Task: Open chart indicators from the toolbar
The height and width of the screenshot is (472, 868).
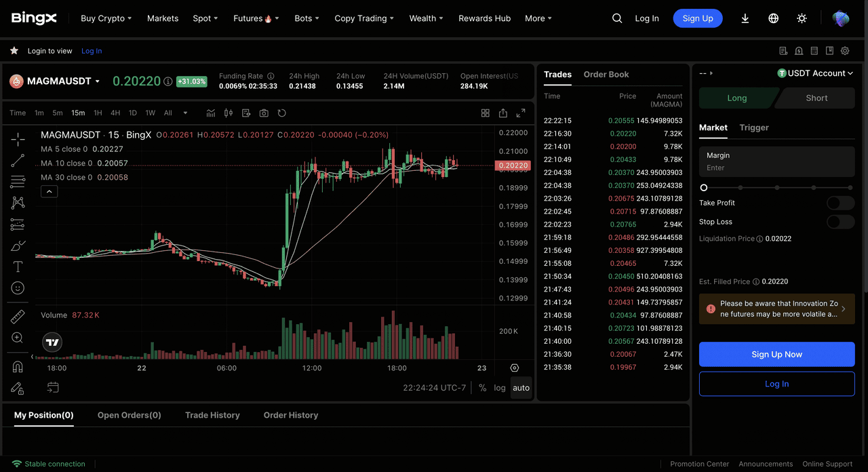Action: (x=211, y=113)
